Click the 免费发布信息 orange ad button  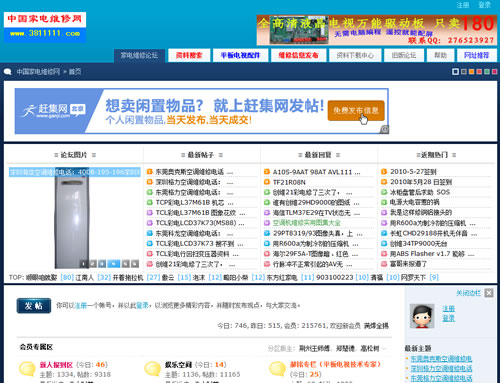pos(356,111)
